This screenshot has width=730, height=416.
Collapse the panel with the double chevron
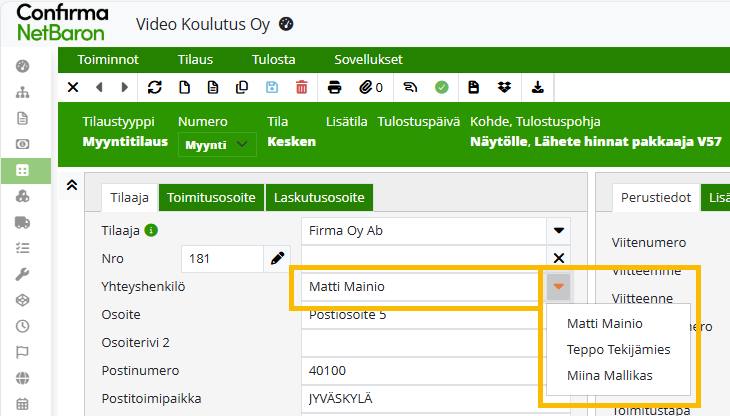coord(72,185)
